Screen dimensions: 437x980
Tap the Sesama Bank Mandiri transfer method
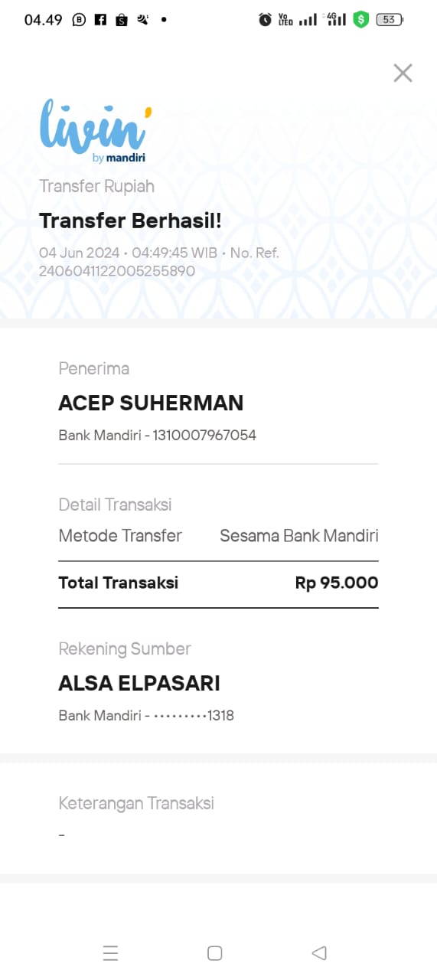coord(299,536)
